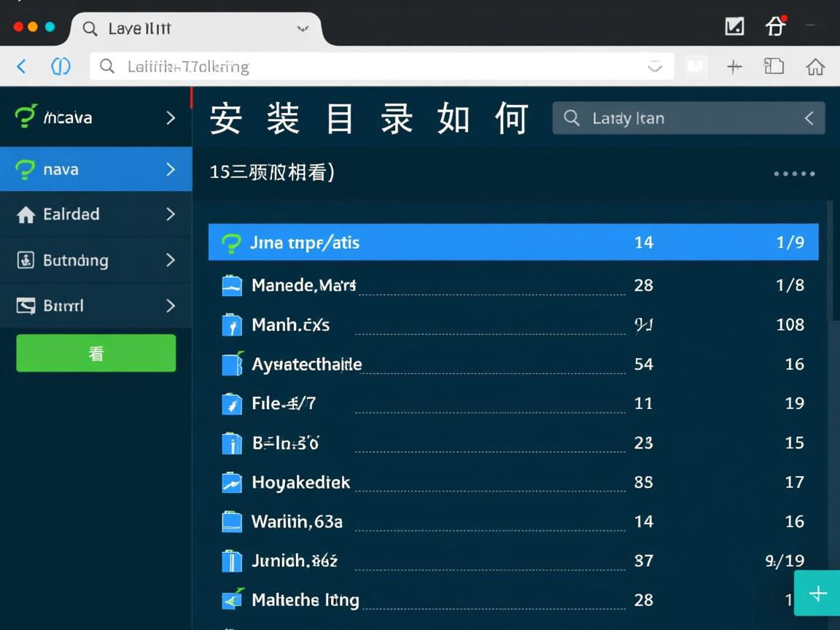The width and height of the screenshot is (840, 630).
Task: Click the blue plus button at bottom right
Action: click(x=817, y=593)
